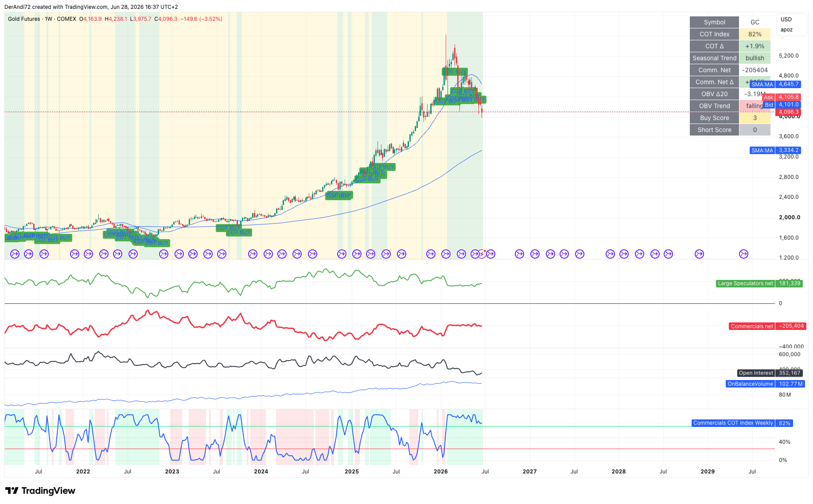Click the 2,000.0 price axis level

(x=790, y=217)
